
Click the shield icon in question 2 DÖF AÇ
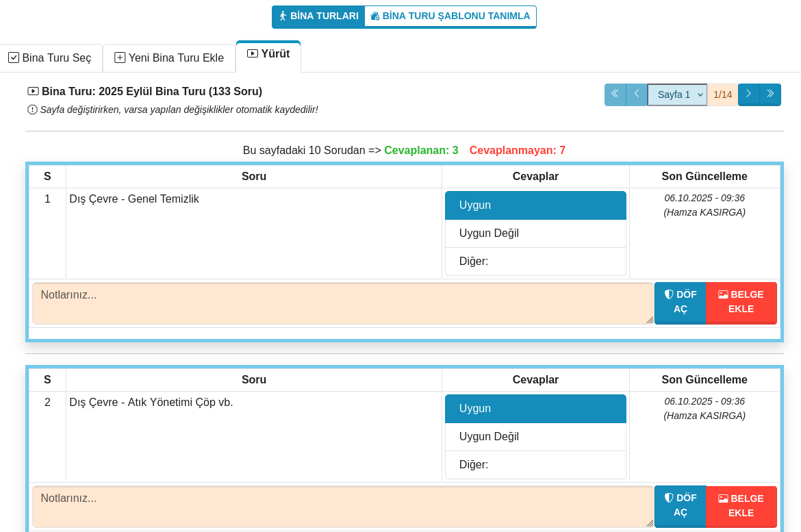[x=669, y=498]
